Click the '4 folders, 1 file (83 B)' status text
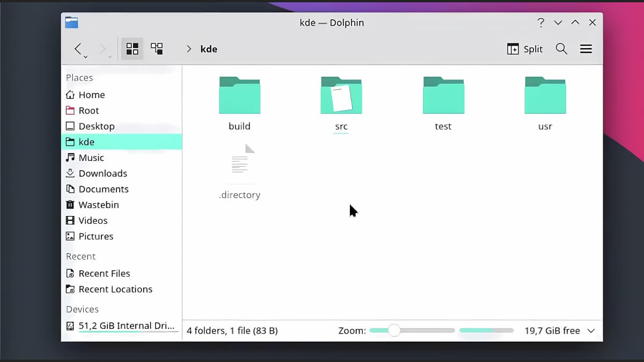 232,331
